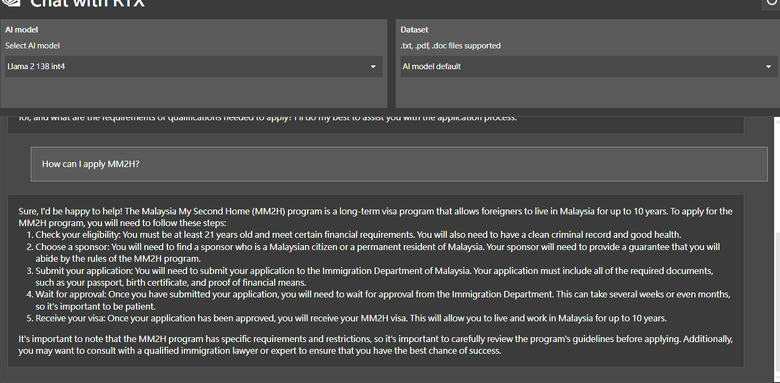The image size is (780, 383).
Task: Click the 'Choose a sponsor' step in the answer
Action: (378, 253)
